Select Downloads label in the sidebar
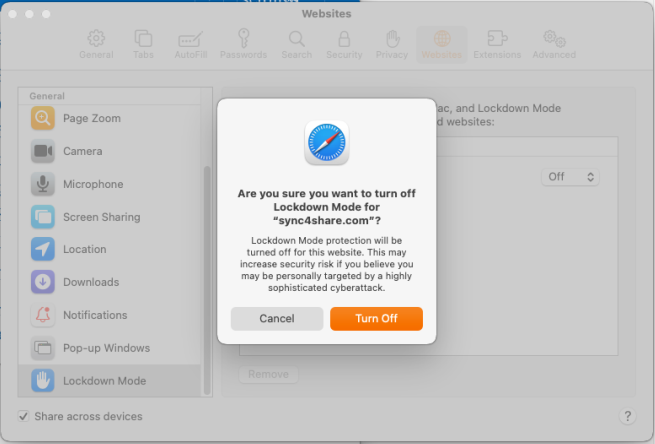 [91, 282]
